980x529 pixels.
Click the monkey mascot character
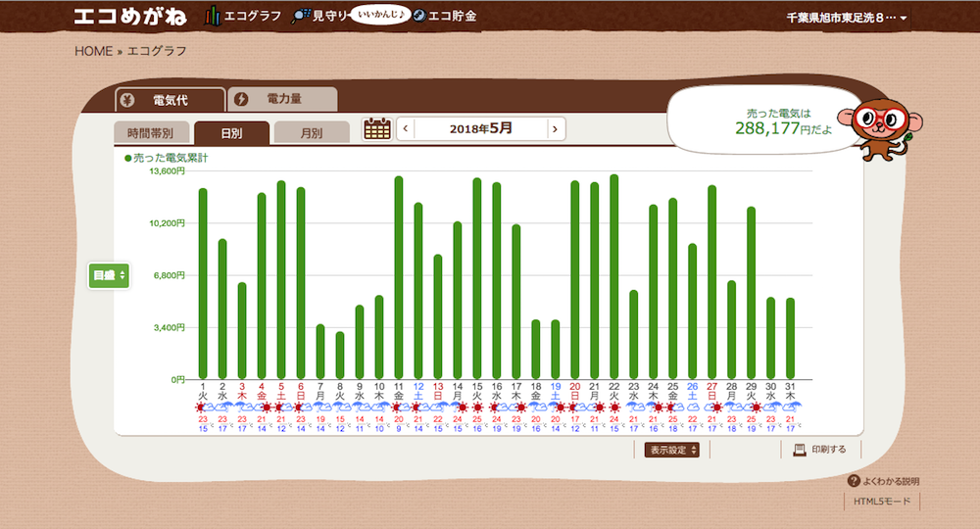coord(879,128)
